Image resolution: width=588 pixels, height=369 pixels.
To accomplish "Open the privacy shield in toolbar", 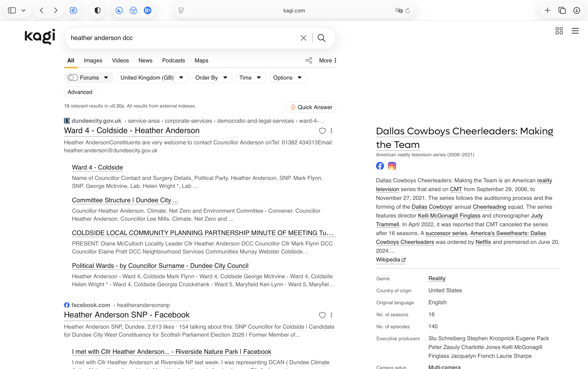I will point(97,10).
